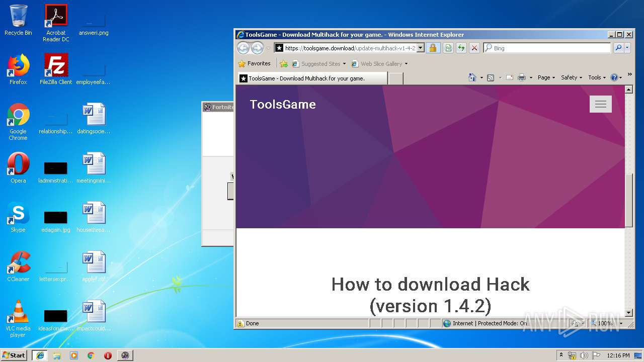The image size is (644, 362).
Task: Open the Home button dropdown arrow
Action: [481, 78]
